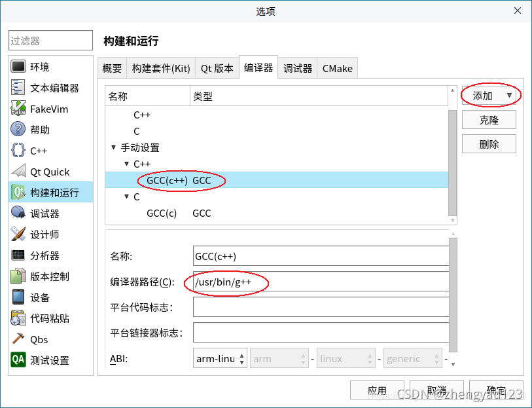Click the 应用 button
The height and width of the screenshot is (408, 532).
(x=377, y=390)
